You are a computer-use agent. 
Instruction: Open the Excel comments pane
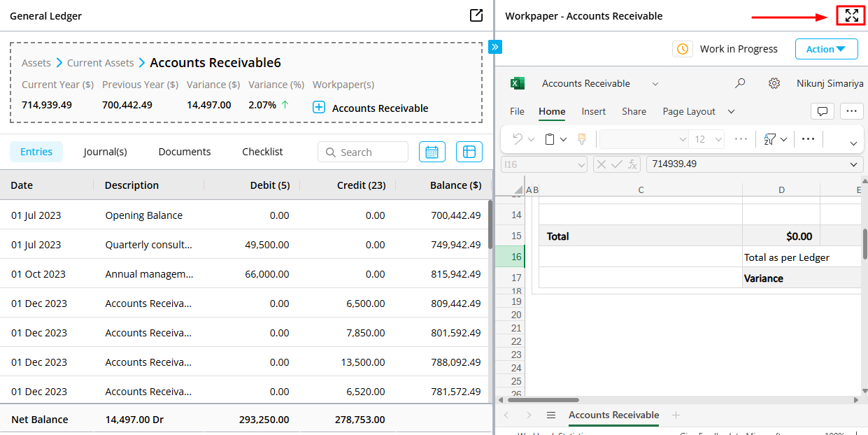823,111
